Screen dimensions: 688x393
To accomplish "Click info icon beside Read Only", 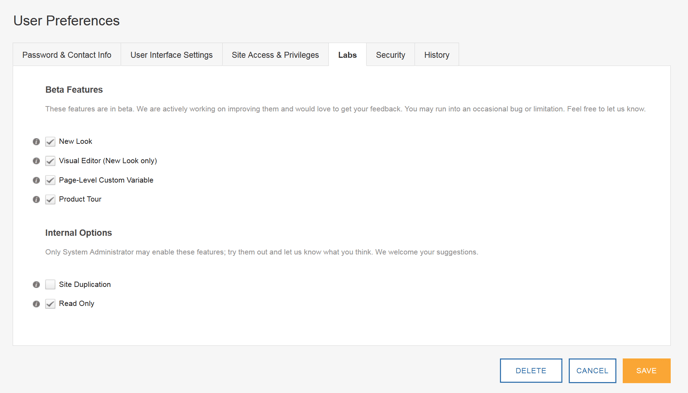I will 36,304.
